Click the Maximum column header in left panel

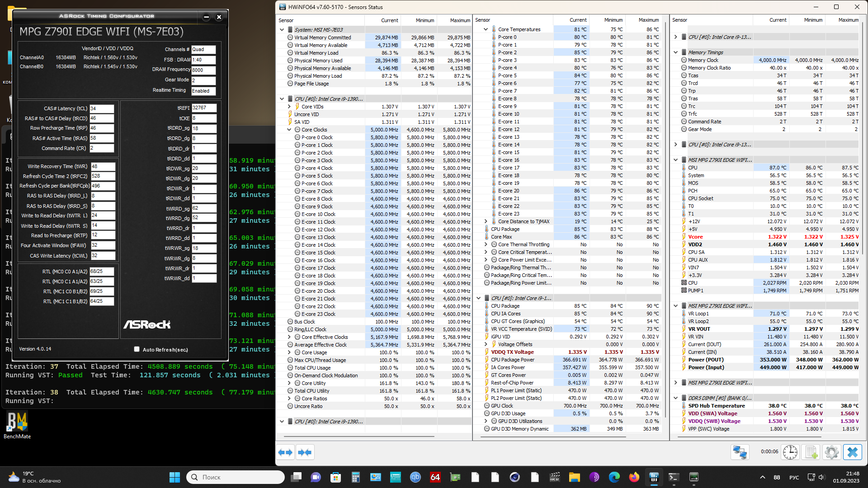(460, 20)
